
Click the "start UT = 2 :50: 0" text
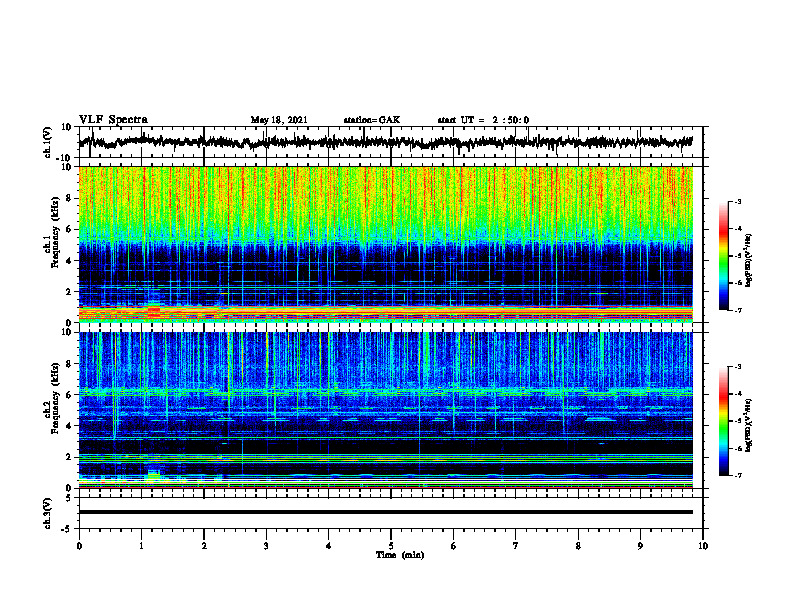click(x=483, y=120)
